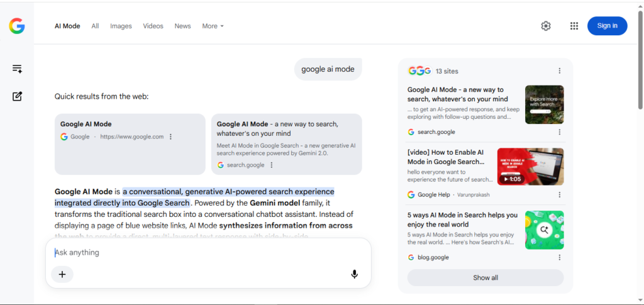Open options menu for Google Help video result

[559, 194]
